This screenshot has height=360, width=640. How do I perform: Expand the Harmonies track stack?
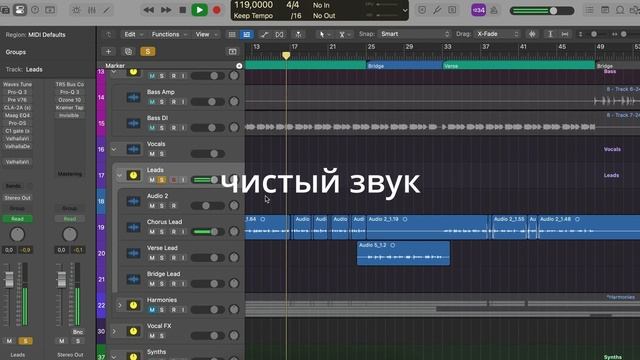coord(120,305)
